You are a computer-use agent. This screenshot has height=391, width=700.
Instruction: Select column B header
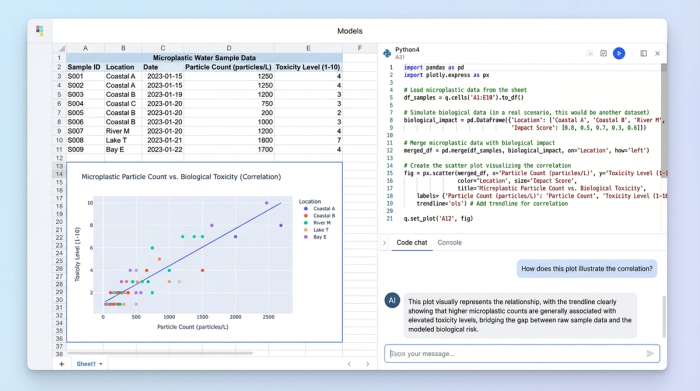click(123, 48)
